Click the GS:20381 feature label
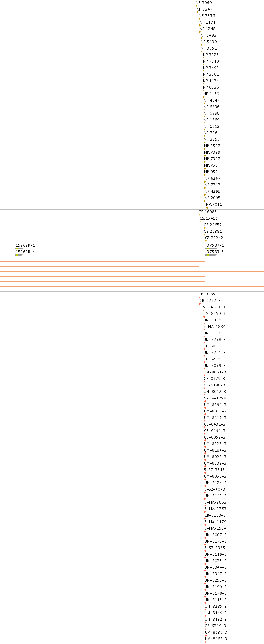This screenshot has height=644, width=264. tap(213, 232)
